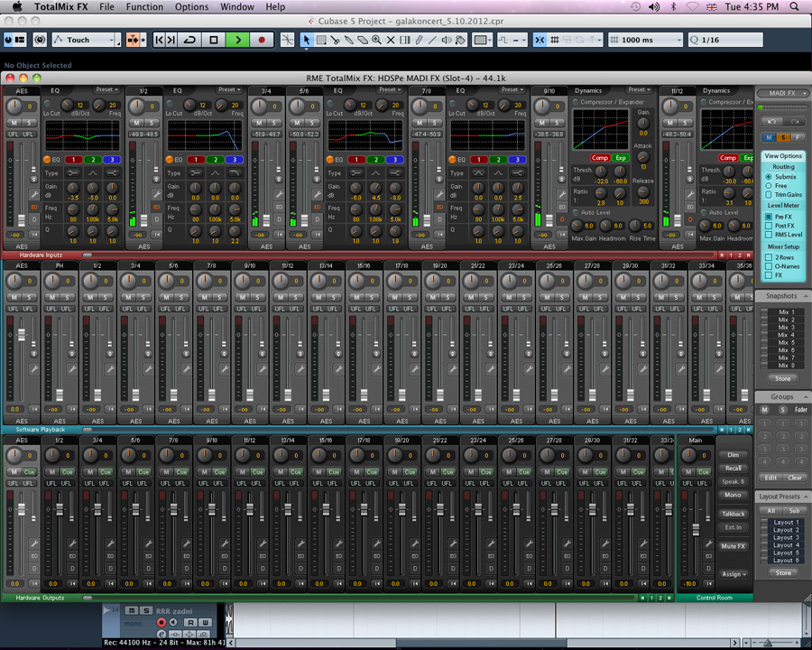Open the MADI FX device dropdown

pyautogui.click(x=781, y=93)
